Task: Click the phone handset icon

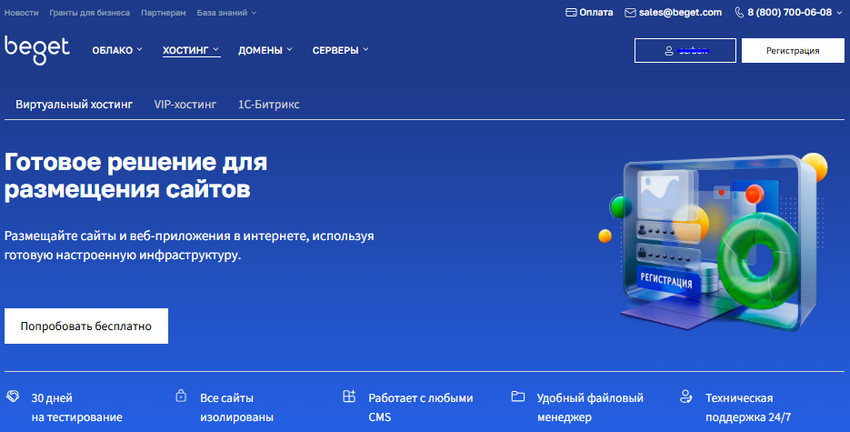Action: pos(739,12)
